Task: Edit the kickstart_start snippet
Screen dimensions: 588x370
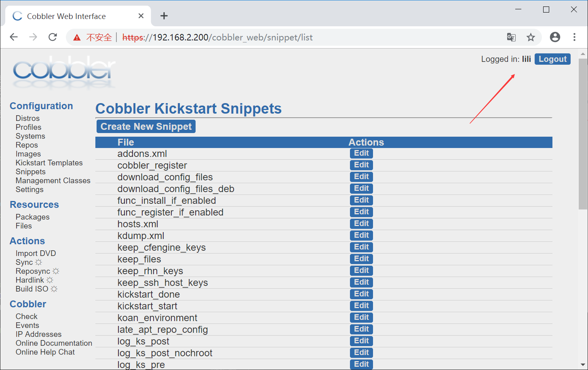Action: point(361,306)
